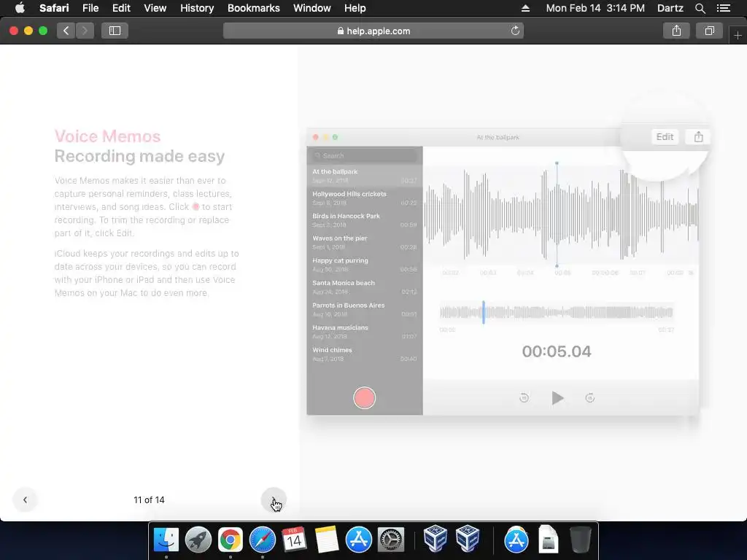Open first VirtualBox cube in Dock
The width and height of the screenshot is (747, 560).
tap(435, 538)
